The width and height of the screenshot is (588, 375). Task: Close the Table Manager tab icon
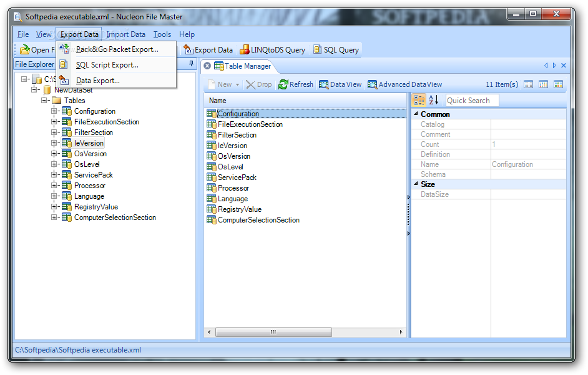click(x=207, y=66)
